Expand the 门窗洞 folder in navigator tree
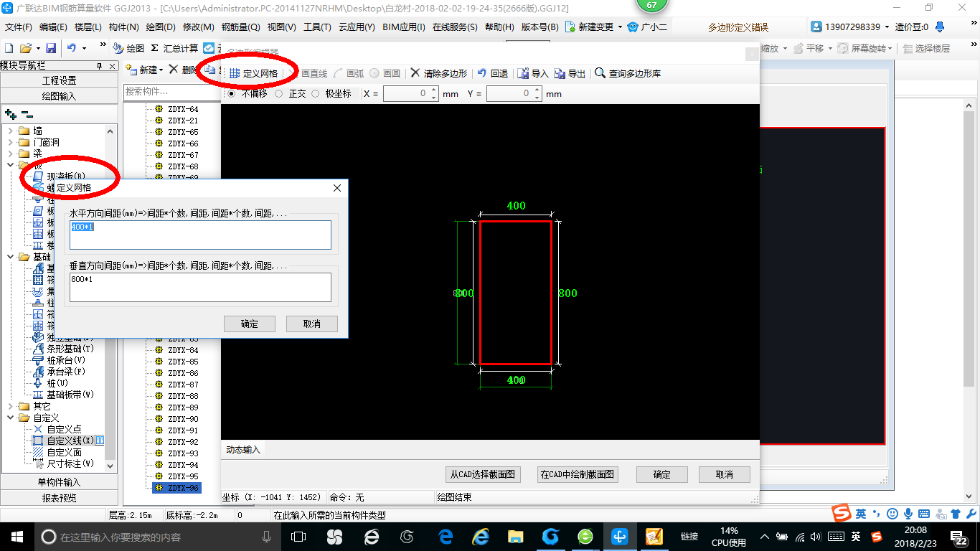The width and height of the screenshot is (980, 551). tap(10, 142)
